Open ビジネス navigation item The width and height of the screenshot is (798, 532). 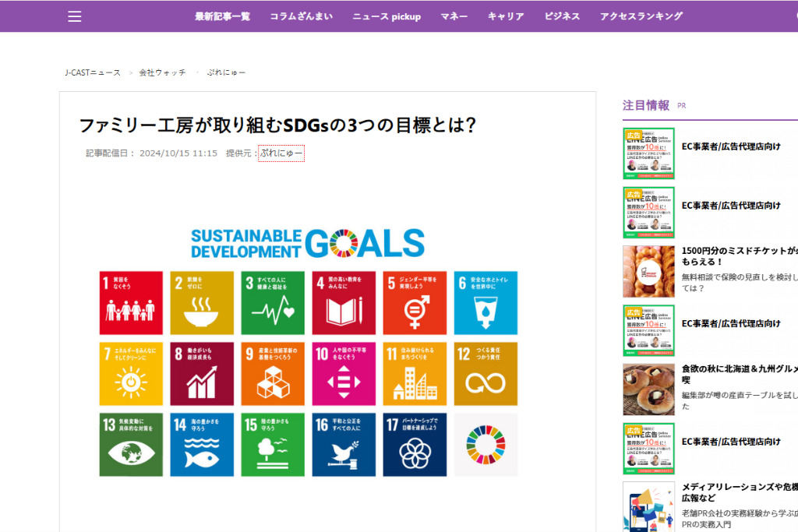pyautogui.click(x=562, y=16)
